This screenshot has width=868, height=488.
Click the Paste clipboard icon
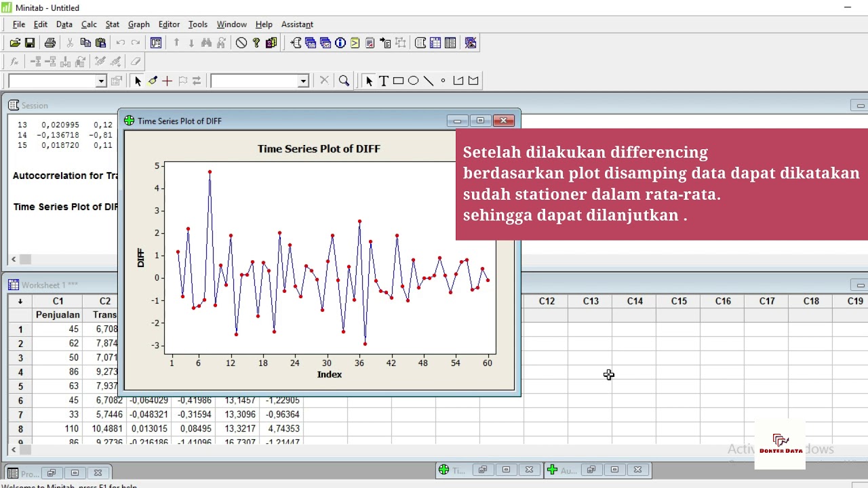[100, 43]
